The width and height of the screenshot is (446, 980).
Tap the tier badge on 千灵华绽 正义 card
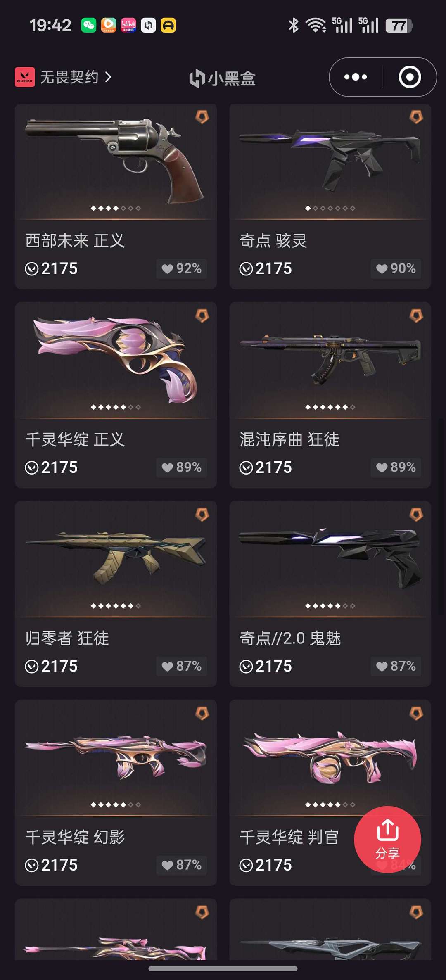coord(202,316)
